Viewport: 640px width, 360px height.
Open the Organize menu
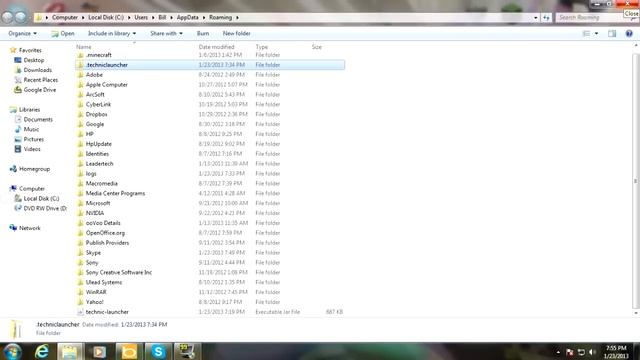22,33
